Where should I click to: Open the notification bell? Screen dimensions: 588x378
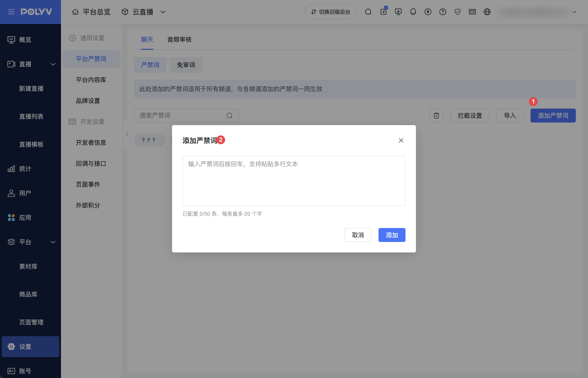(x=413, y=12)
